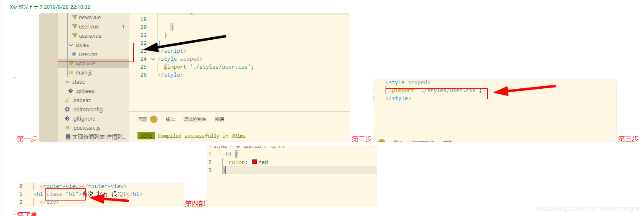Click the green DONE label in terminal

(x=146, y=136)
